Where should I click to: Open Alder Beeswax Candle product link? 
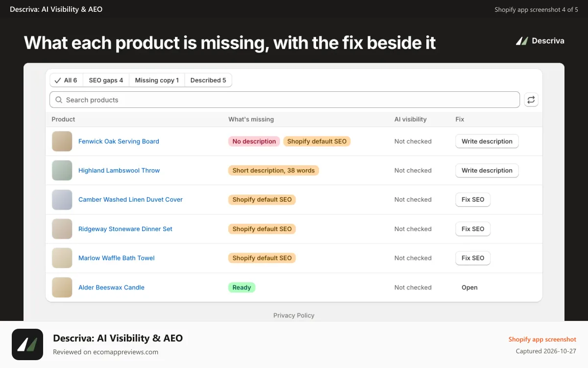point(111,288)
